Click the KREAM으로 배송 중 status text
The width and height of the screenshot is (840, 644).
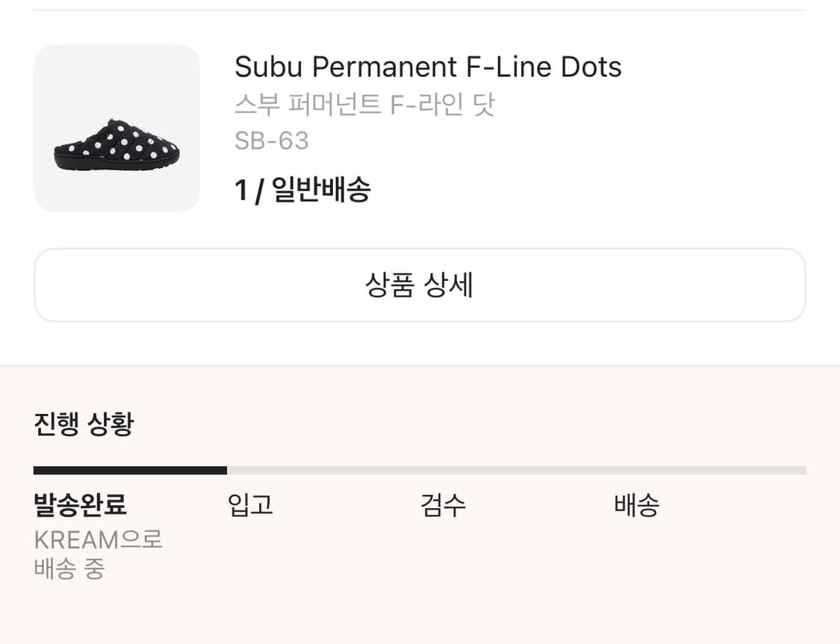(x=98, y=554)
